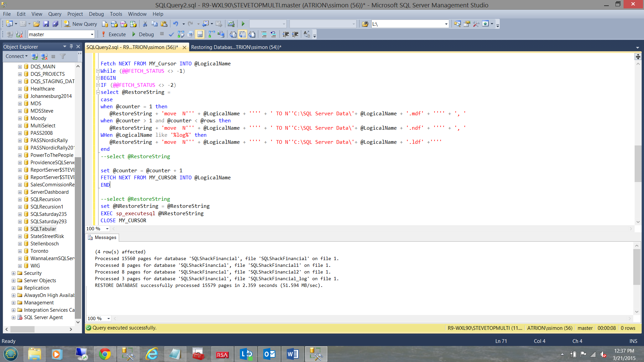Switch to the Restoring Database tab
The width and height of the screenshot is (644, 362).
point(236,47)
